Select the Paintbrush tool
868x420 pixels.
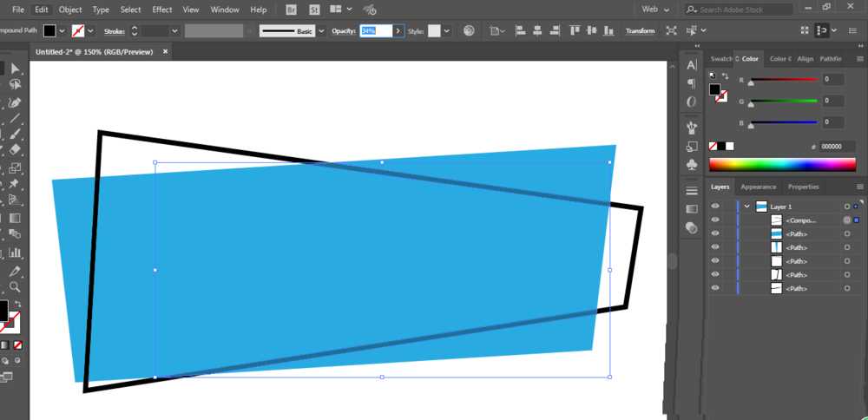(x=15, y=134)
